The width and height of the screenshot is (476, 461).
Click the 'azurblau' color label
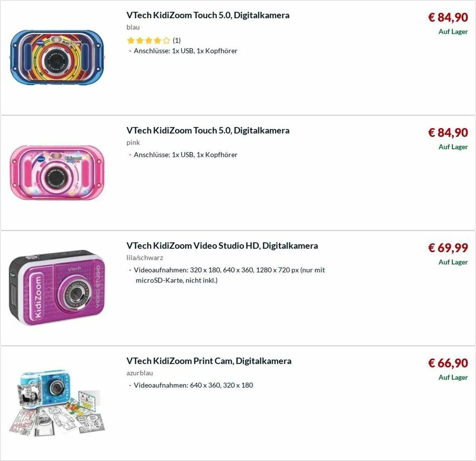[140, 373]
